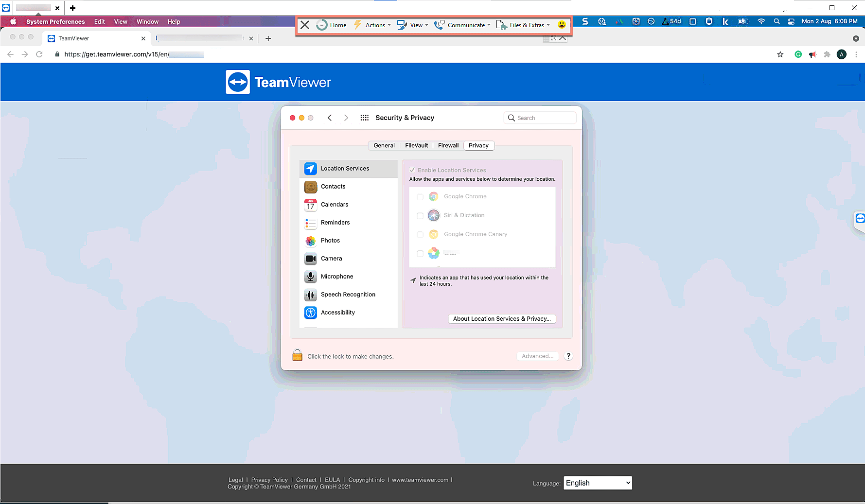Image resolution: width=865 pixels, height=504 pixels.
Task: Select Location Services in the privacy list
Action: click(x=345, y=169)
